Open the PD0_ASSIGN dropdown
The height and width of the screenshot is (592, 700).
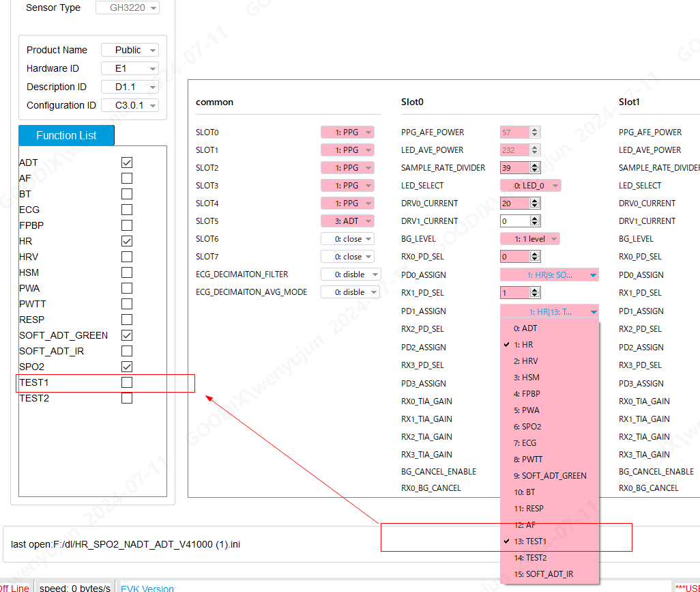[x=549, y=275]
